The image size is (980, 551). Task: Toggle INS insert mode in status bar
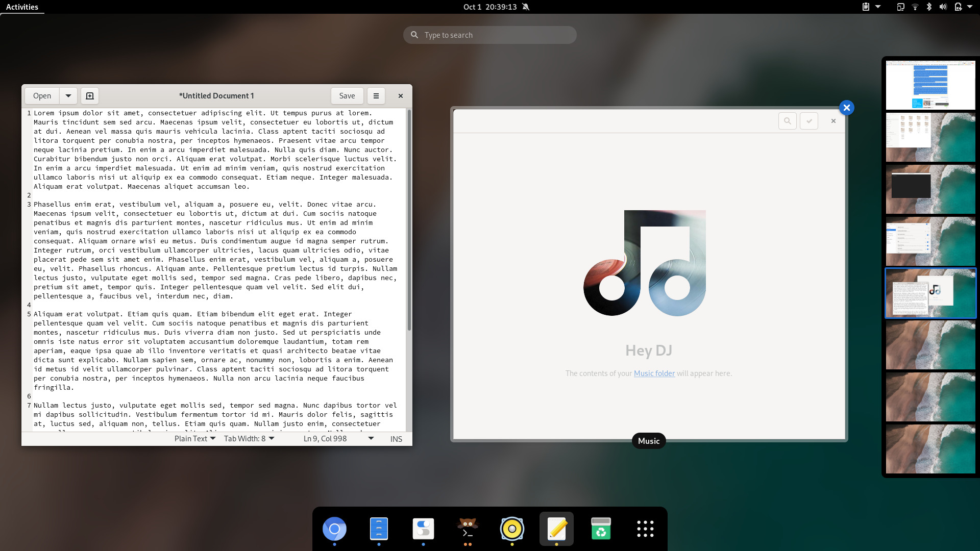[x=396, y=439]
